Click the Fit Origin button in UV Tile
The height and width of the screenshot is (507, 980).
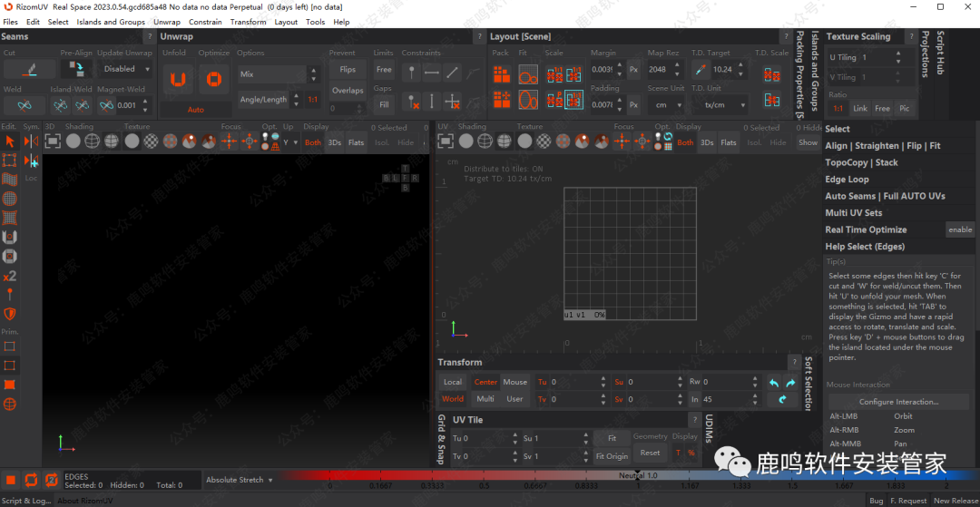pos(612,455)
